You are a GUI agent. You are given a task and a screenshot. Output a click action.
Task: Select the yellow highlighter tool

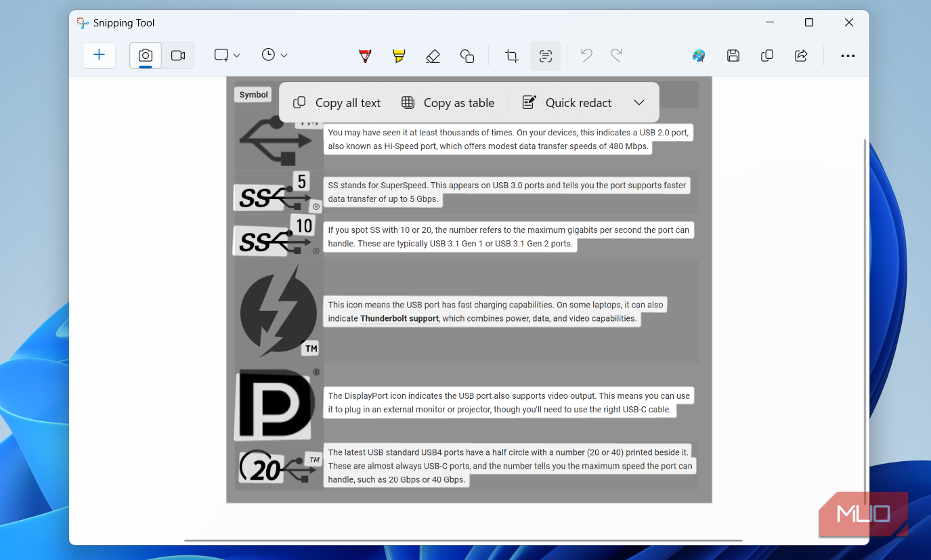pos(399,56)
